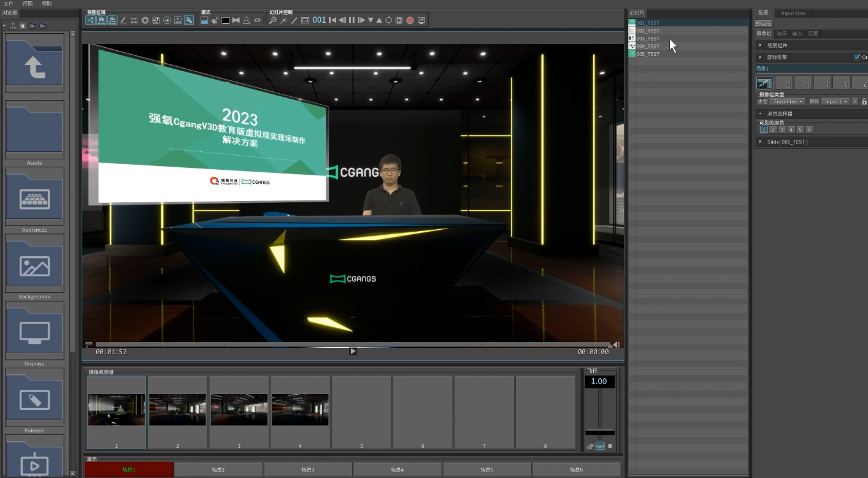The height and width of the screenshot is (478, 868).
Task: Open the TrackFree type dropdown
Action: (788, 101)
